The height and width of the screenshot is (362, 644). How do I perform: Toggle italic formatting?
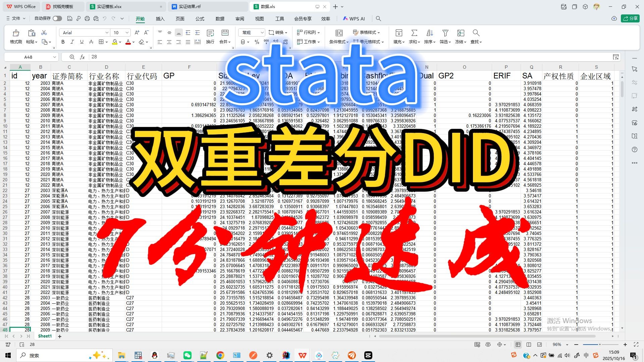[72, 42]
